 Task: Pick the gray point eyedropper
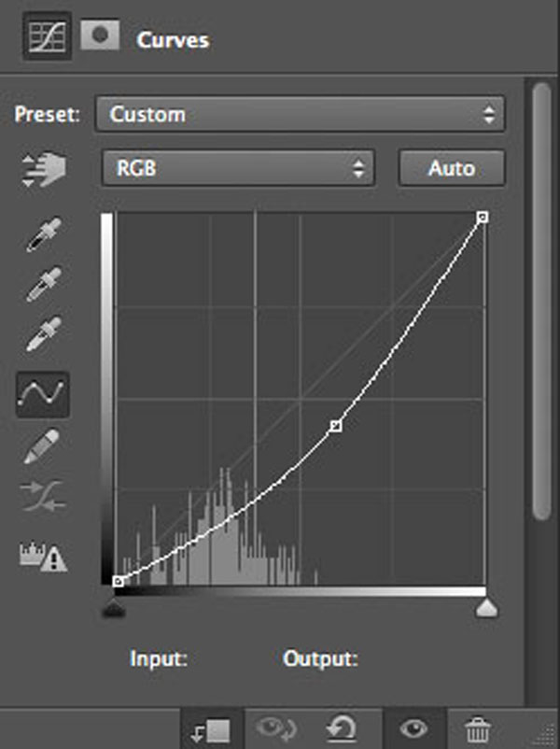point(44,284)
